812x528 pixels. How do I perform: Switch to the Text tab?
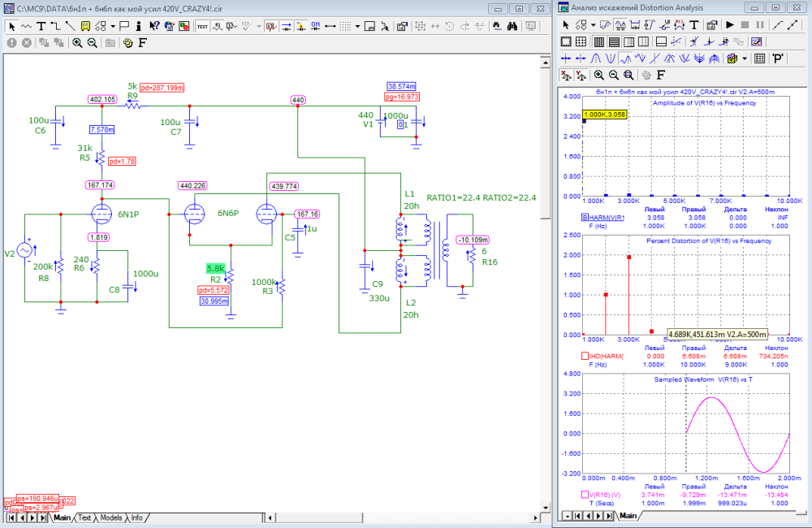(84, 517)
